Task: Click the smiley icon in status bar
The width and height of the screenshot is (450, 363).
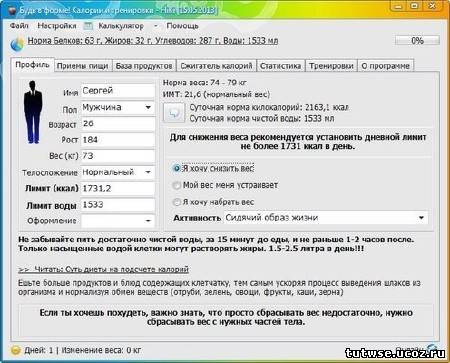Action: click(x=16, y=350)
